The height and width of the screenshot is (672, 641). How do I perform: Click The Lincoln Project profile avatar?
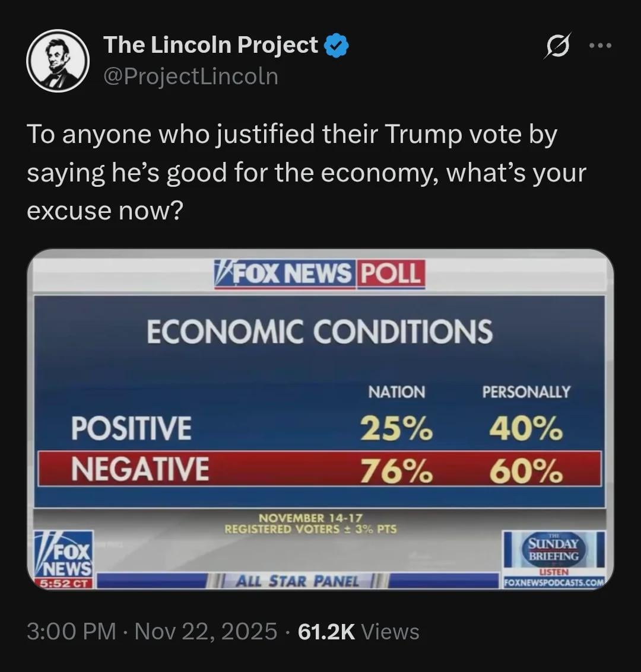tap(58, 61)
